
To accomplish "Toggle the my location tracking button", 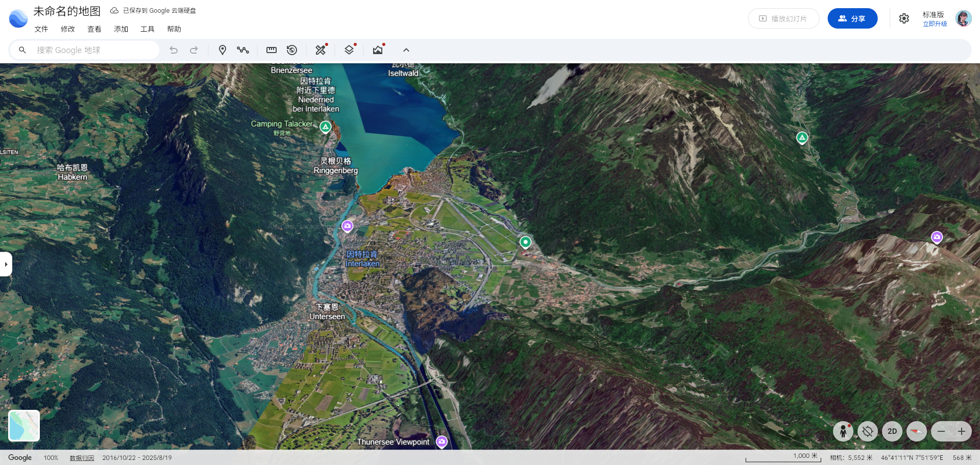I will [x=868, y=431].
